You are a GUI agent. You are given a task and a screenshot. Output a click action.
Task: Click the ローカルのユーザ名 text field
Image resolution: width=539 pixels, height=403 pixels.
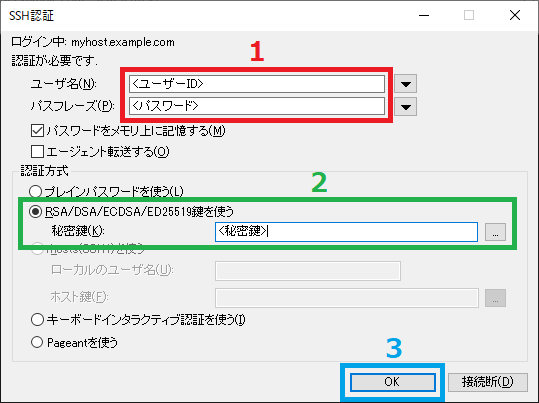[308, 271]
